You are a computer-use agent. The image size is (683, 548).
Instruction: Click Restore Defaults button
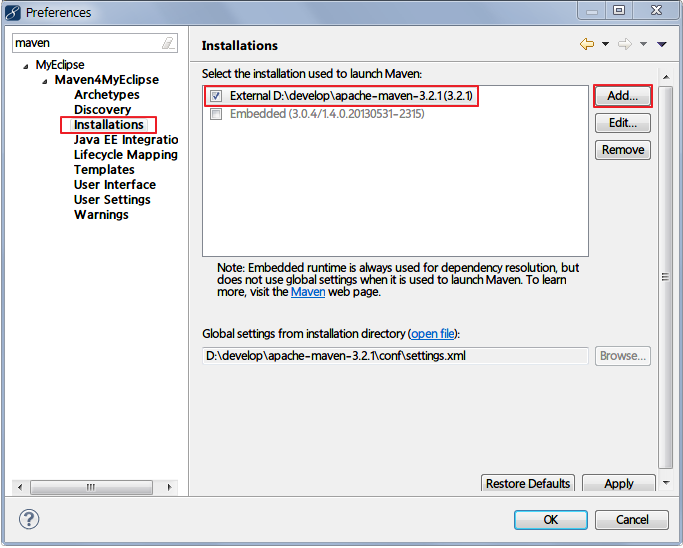(527, 483)
